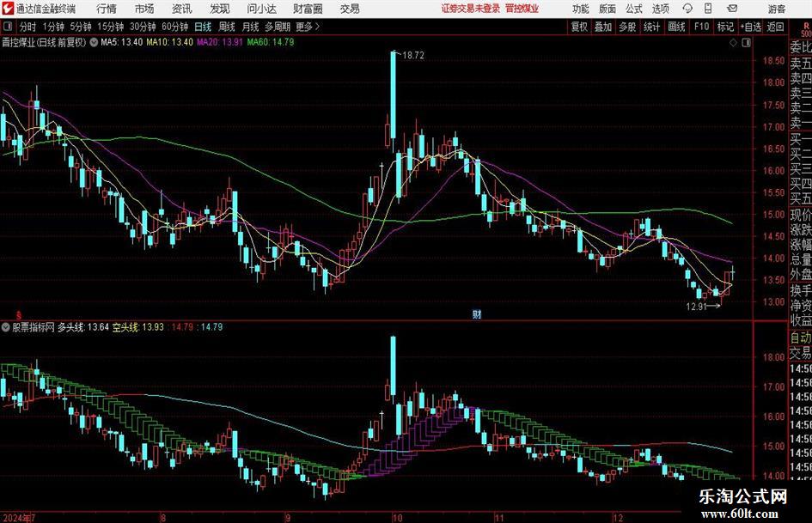Open the 选项 menu
Viewport: 812px width, 523px height.
(x=660, y=9)
